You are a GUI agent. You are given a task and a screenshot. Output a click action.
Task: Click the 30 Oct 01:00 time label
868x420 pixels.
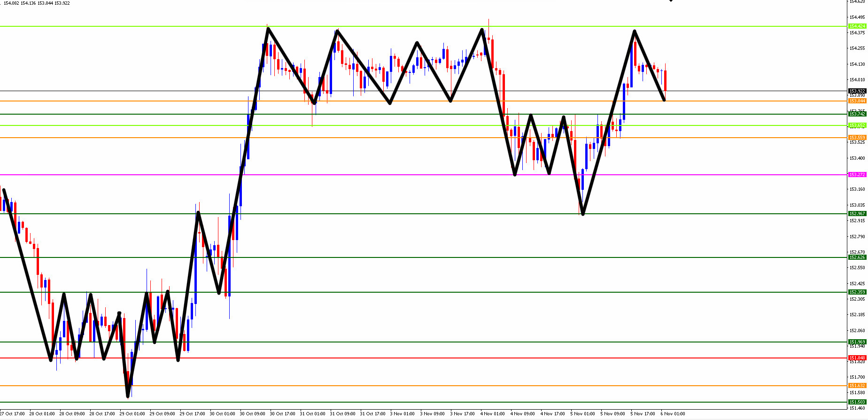point(222,414)
